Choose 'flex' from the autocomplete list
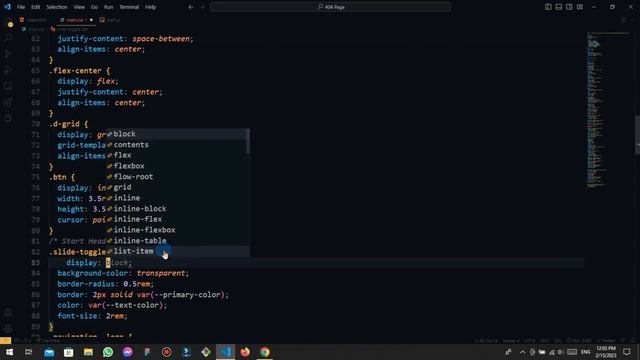Viewport: 640px width, 360px height. (x=178, y=155)
